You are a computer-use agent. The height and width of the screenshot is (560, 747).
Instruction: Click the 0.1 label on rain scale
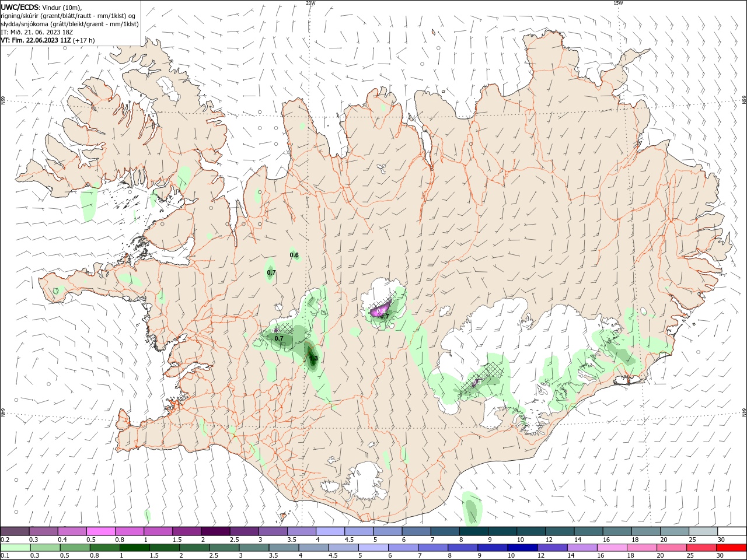tap(5, 556)
